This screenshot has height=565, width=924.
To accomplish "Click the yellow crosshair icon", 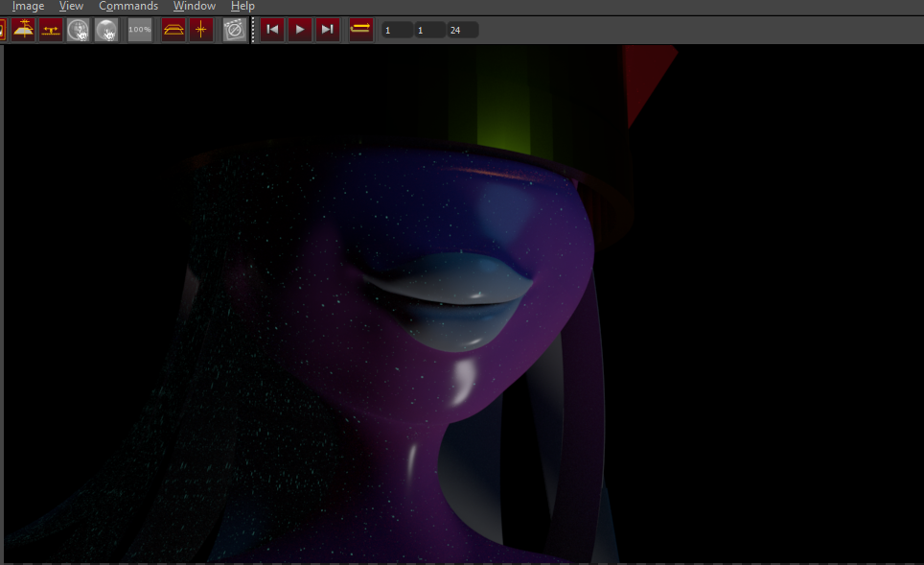I will 201,30.
